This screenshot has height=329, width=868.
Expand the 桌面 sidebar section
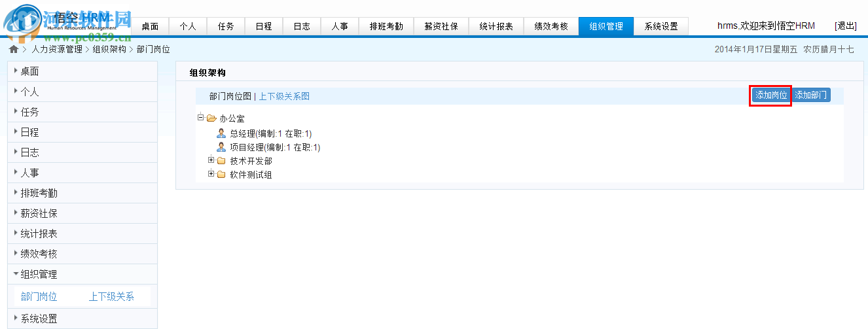click(82, 71)
